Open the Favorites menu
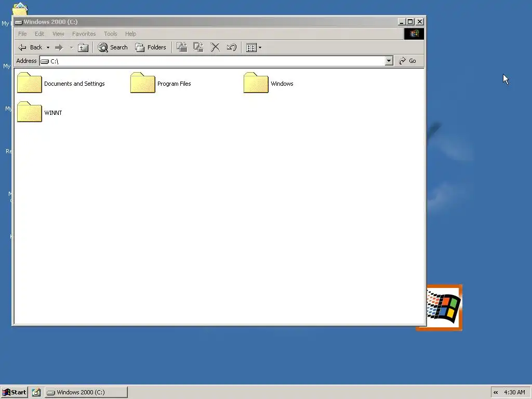The width and height of the screenshot is (532, 399). (84, 34)
